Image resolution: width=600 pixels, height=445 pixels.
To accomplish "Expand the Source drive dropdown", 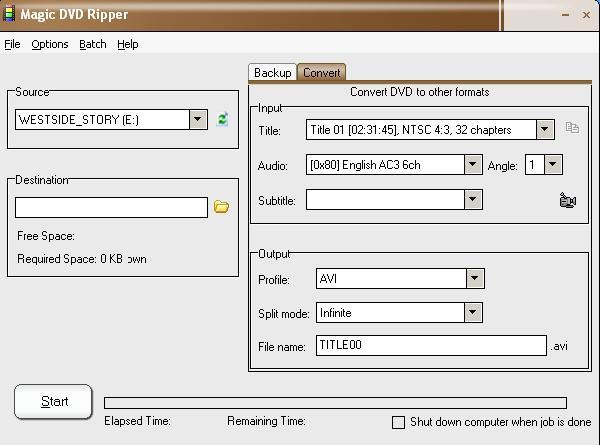I will tap(198, 119).
